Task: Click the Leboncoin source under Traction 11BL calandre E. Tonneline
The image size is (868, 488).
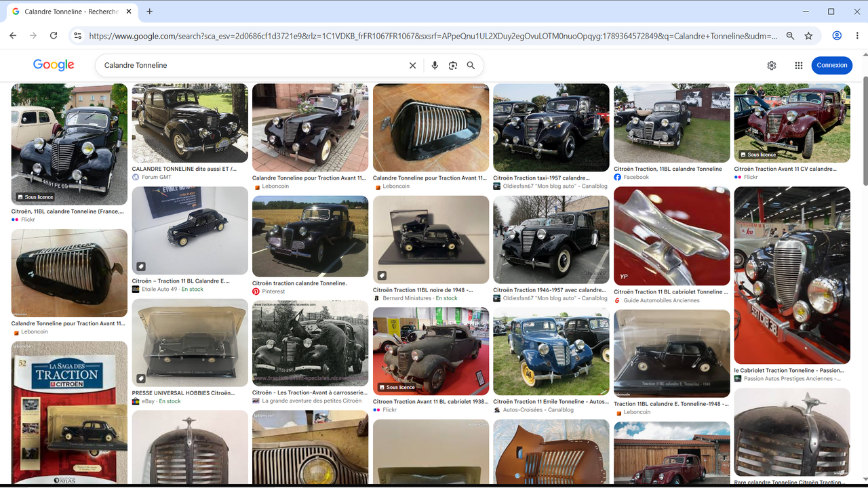Action: point(637,412)
